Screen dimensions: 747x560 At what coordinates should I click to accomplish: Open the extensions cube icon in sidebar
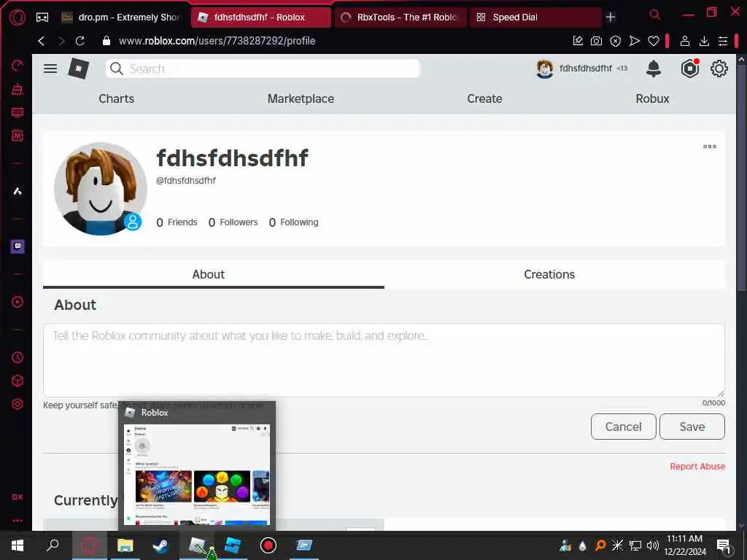pos(18,381)
